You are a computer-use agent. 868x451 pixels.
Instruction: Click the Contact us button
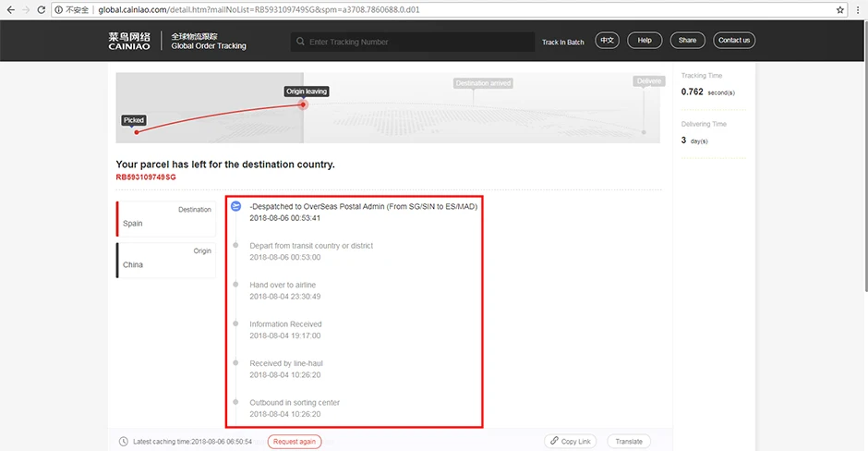pyautogui.click(x=734, y=40)
